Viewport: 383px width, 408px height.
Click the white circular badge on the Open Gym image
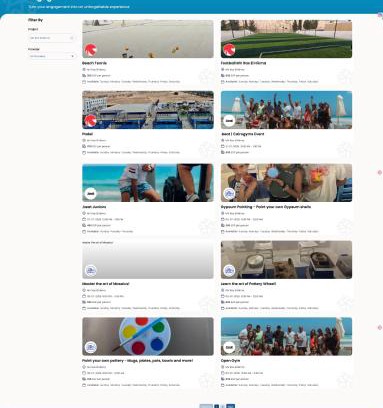(229, 347)
